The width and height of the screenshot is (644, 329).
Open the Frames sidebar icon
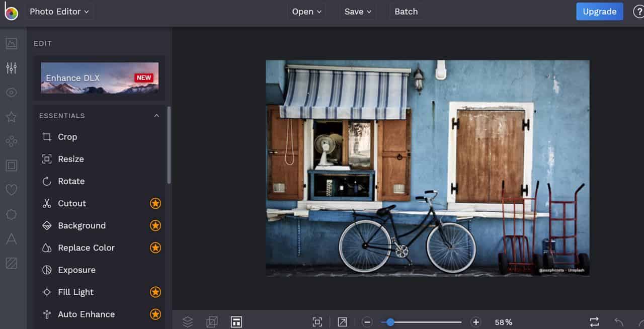coord(12,166)
